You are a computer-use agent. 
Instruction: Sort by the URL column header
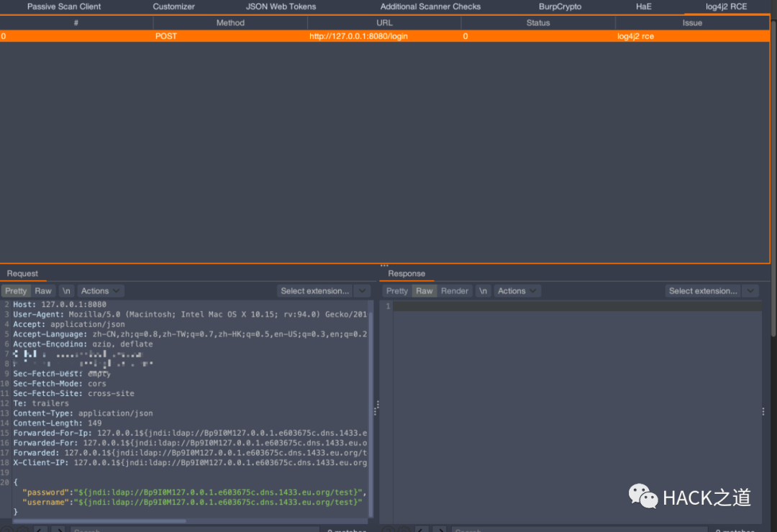[384, 23]
